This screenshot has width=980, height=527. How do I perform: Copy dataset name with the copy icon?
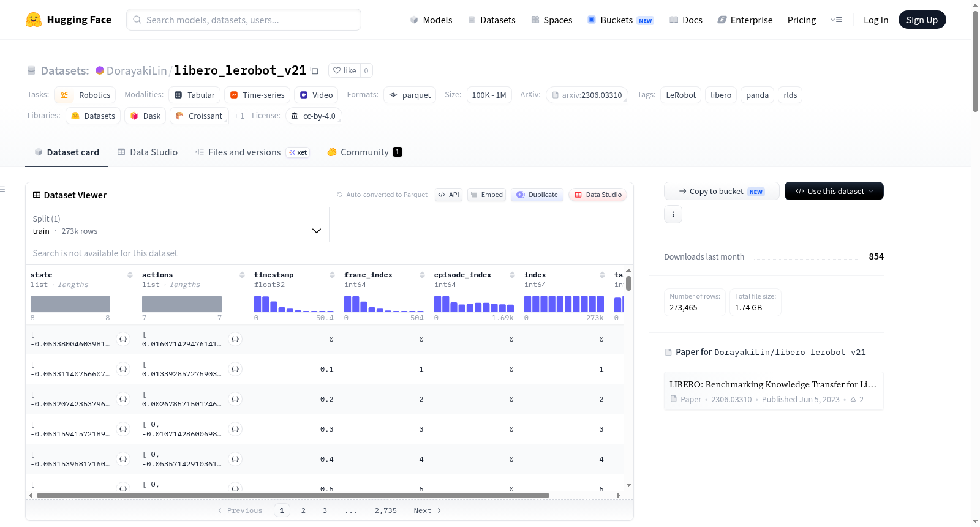314,70
